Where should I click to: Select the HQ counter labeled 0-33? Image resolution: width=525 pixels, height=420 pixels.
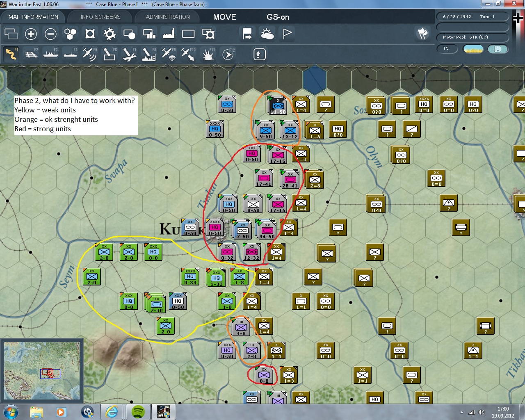pyautogui.click(x=190, y=277)
